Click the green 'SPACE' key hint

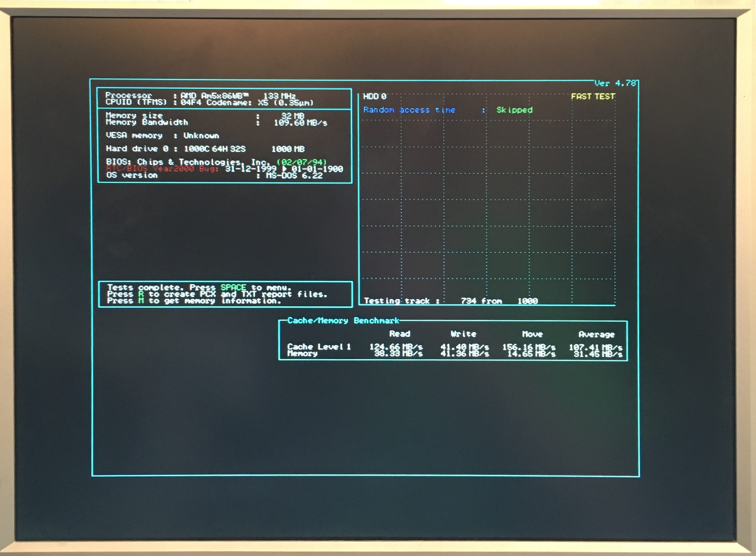coord(234,287)
